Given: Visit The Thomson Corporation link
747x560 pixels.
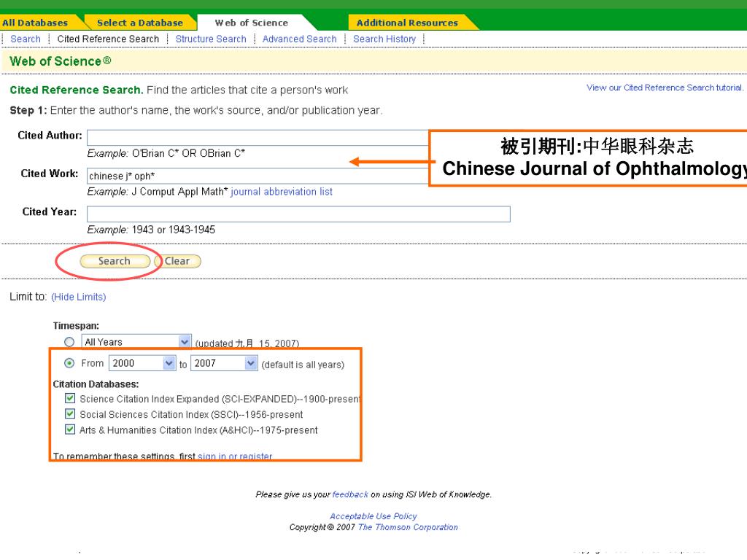Looking at the screenshot, I should [408, 527].
